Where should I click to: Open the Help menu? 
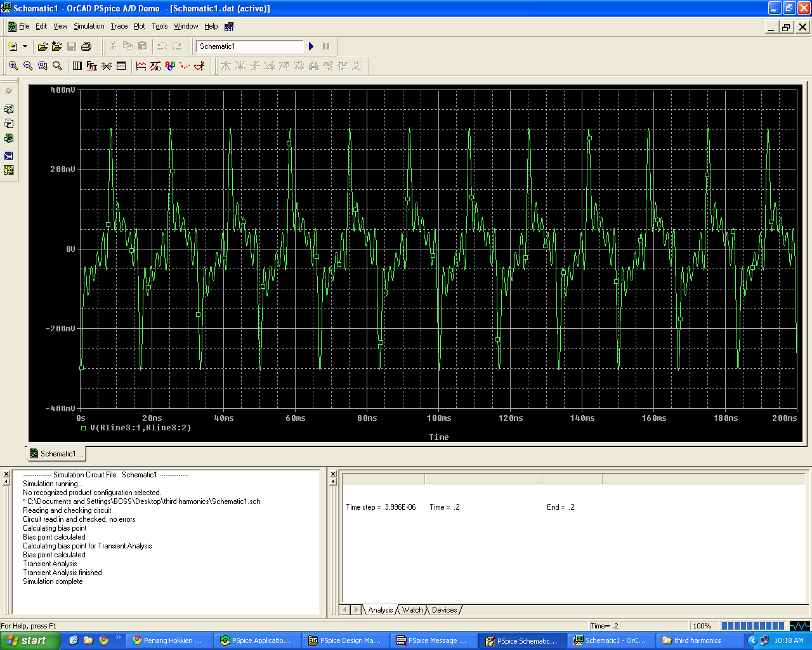click(x=211, y=26)
